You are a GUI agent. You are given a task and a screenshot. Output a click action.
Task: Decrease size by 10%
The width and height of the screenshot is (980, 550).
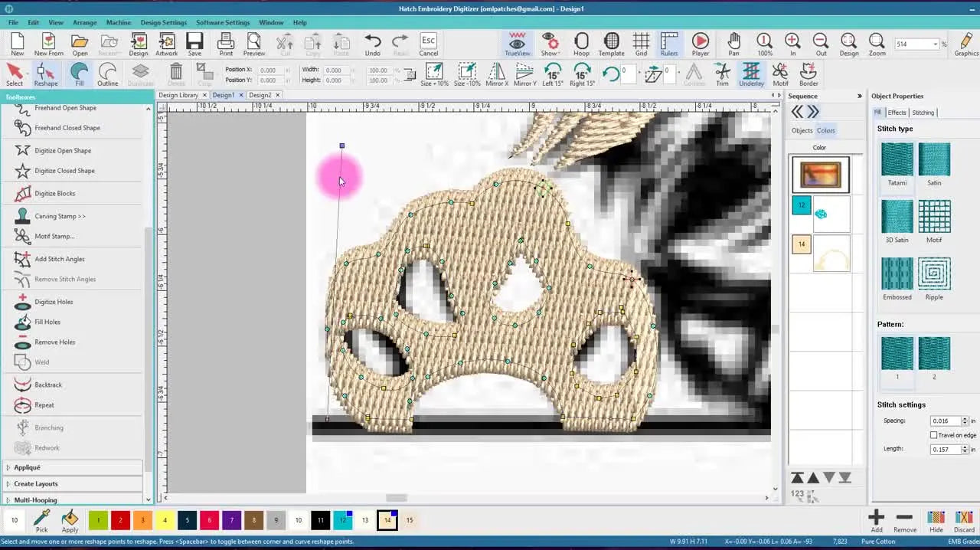pos(467,74)
